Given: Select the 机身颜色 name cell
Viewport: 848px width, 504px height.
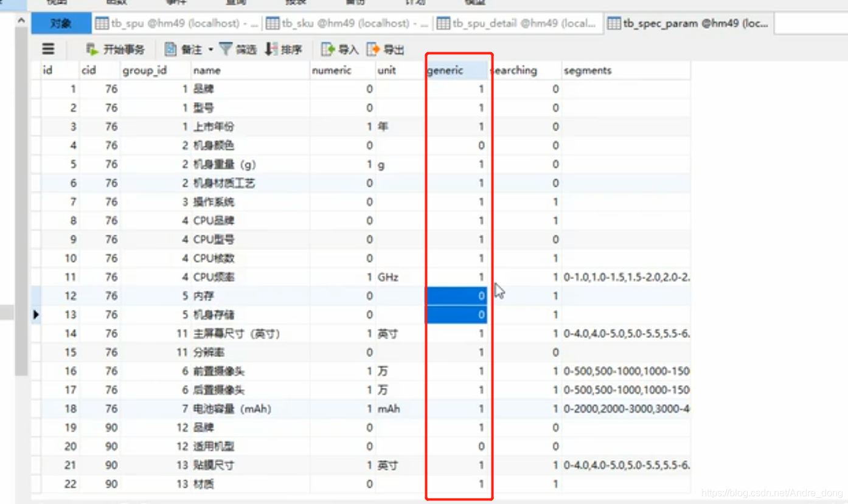Looking at the screenshot, I should (x=250, y=145).
